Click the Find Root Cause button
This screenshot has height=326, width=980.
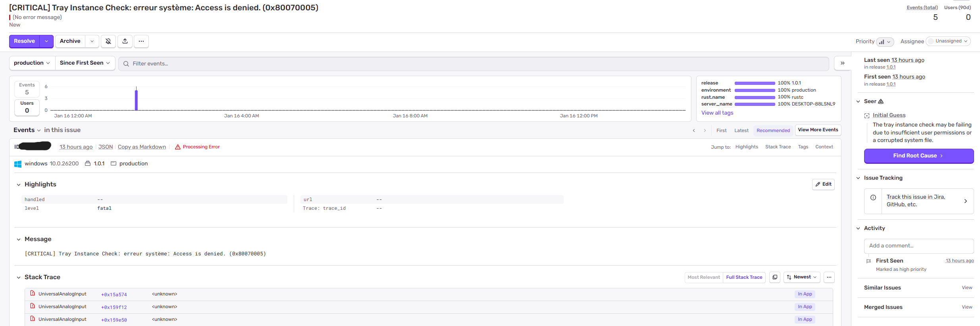point(918,156)
